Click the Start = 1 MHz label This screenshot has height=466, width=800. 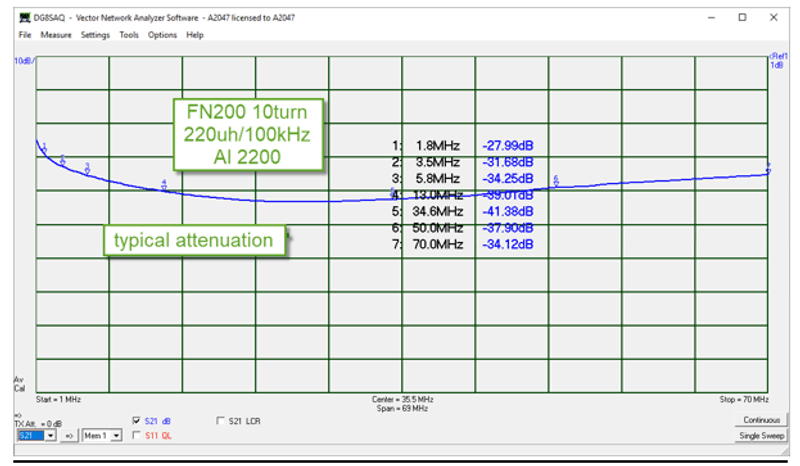click(x=58, y=400)
